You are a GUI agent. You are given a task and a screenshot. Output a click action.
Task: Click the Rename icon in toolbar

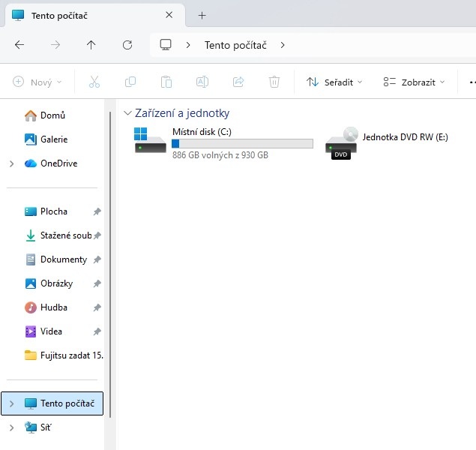pos(202,82)
